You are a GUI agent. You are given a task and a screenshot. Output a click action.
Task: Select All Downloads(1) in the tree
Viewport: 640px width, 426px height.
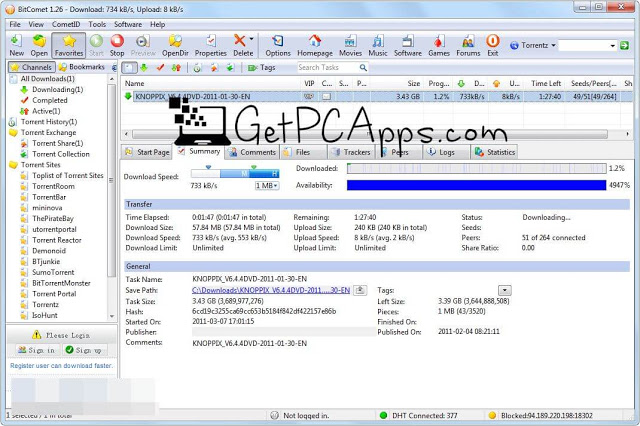(x=47, y=79)
